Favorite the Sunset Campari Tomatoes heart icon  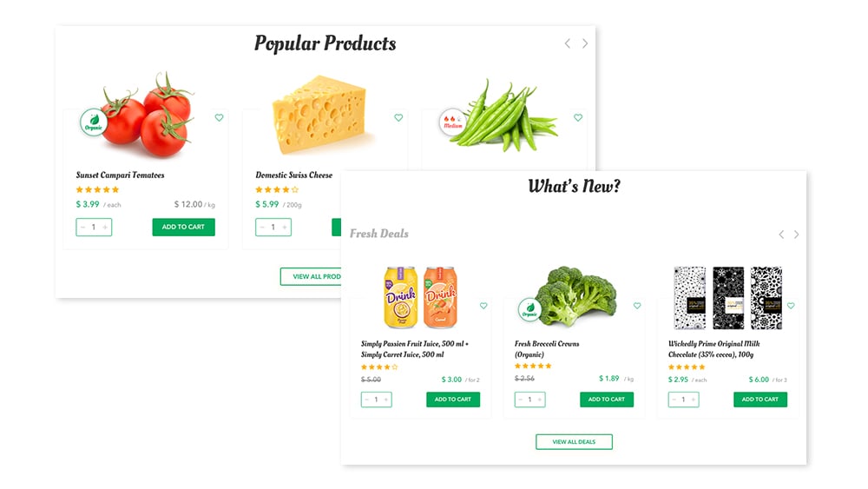pos(219,117)
